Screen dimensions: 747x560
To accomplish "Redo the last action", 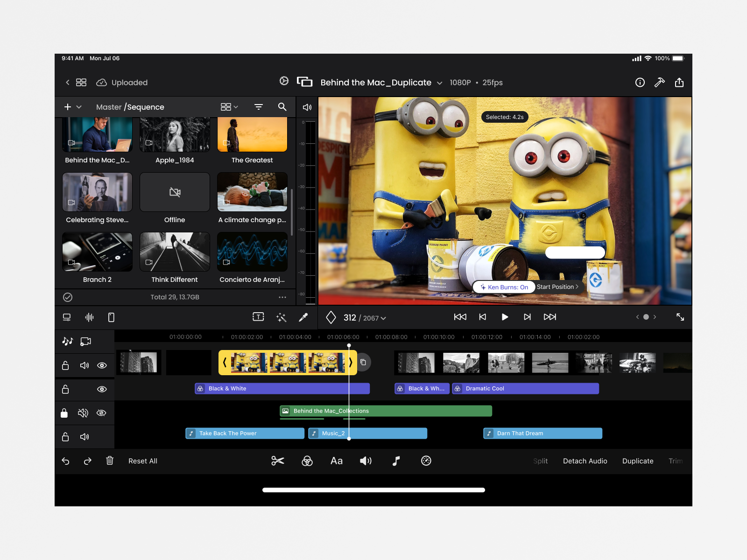I will (x=87, y=461).
